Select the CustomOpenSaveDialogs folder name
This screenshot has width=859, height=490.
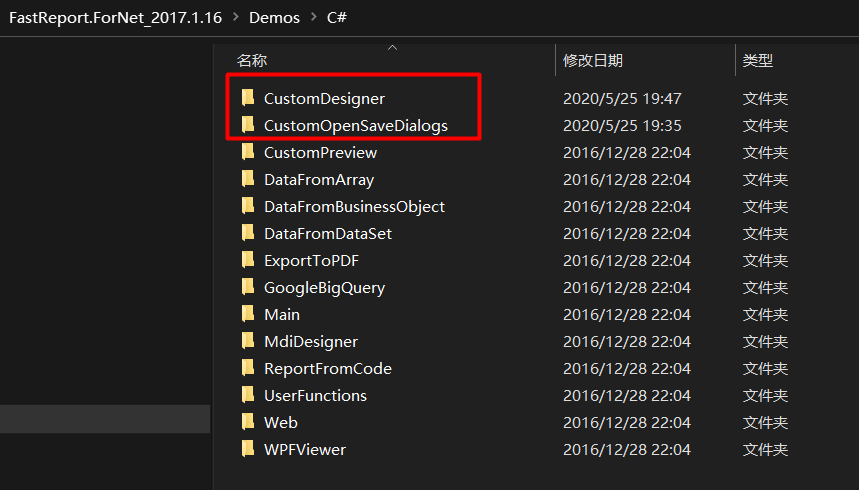pos(356,126)
